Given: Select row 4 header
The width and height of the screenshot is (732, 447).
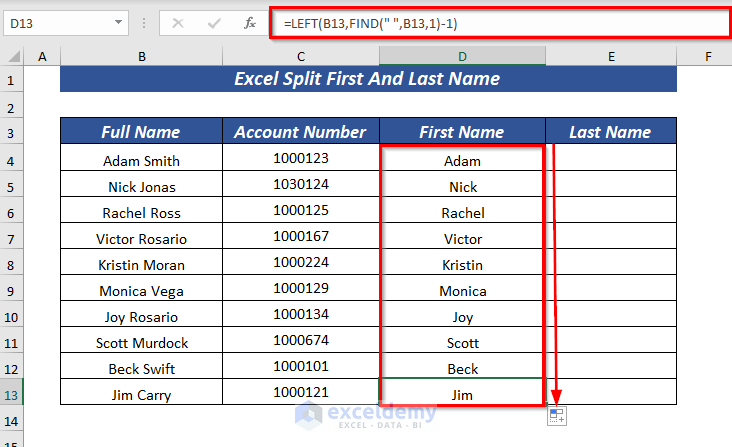Looking at the screenshot, I should [x=13, y=160].
